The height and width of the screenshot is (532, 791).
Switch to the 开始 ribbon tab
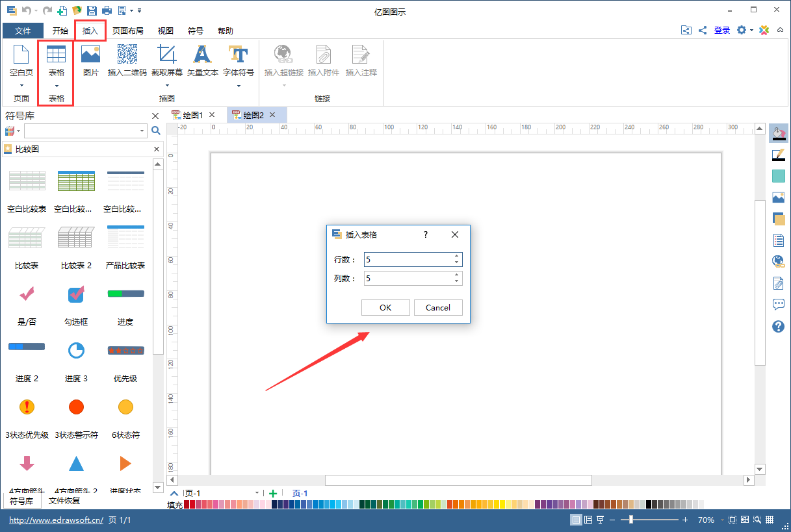pos(60,31)
